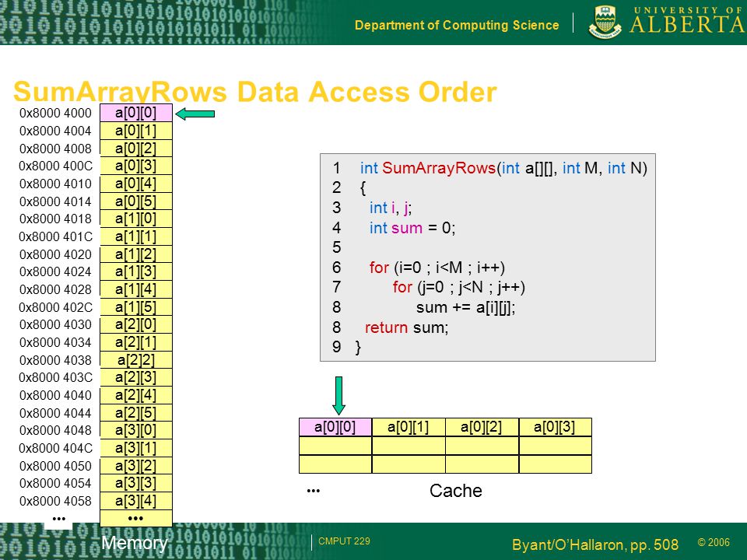
Task: Select address 0x8000 4010
Action: point(55,184)
